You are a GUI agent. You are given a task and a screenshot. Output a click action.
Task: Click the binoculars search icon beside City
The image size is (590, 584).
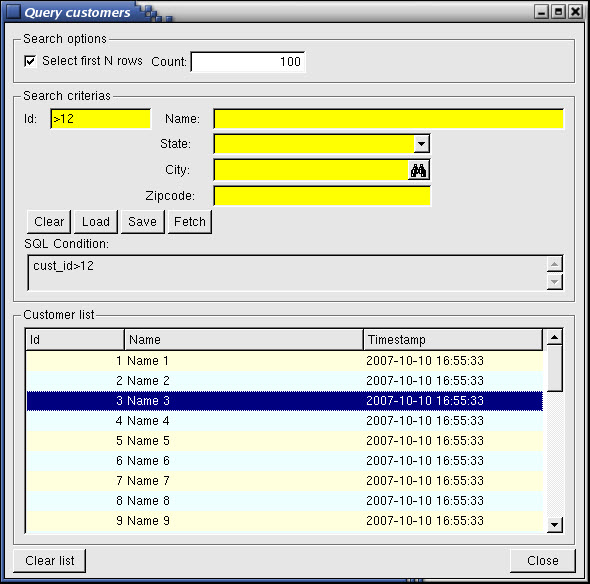(418, 170)
